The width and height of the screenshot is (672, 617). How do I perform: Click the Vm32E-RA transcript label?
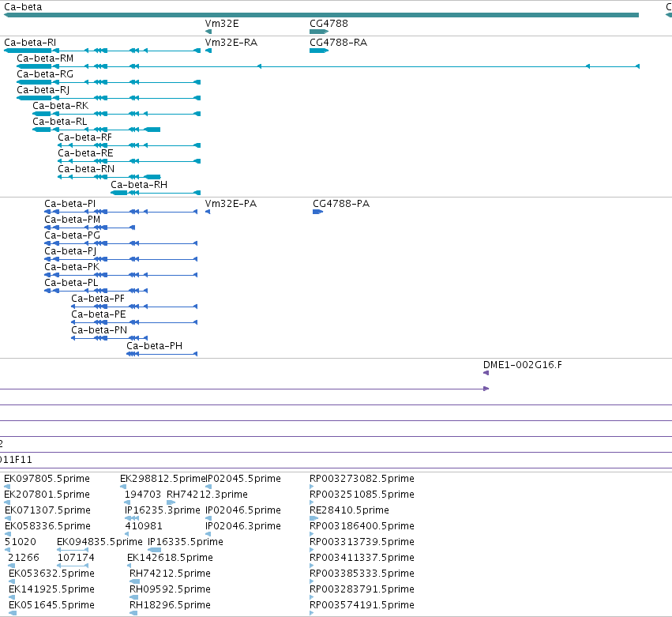coord(231,43)
